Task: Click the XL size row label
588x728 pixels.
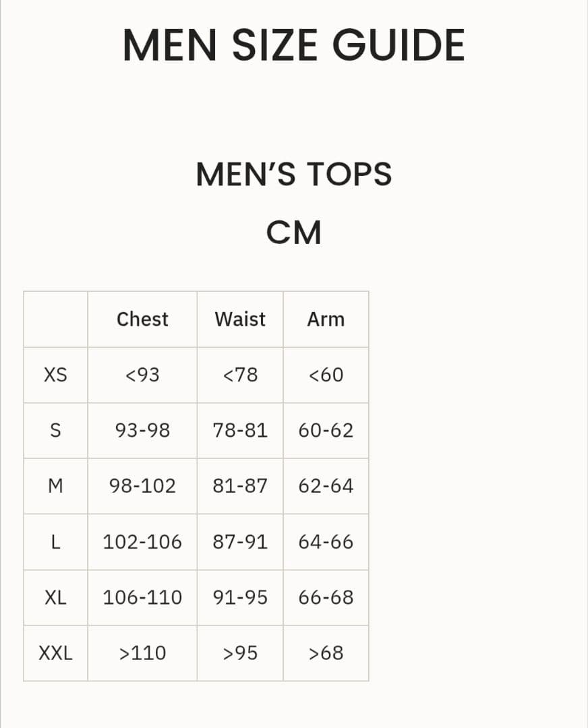Action: tap(55, 598)
